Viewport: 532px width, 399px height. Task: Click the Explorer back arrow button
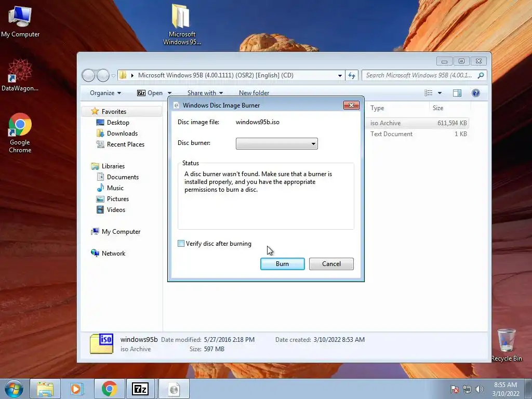(x=88, y=75)
